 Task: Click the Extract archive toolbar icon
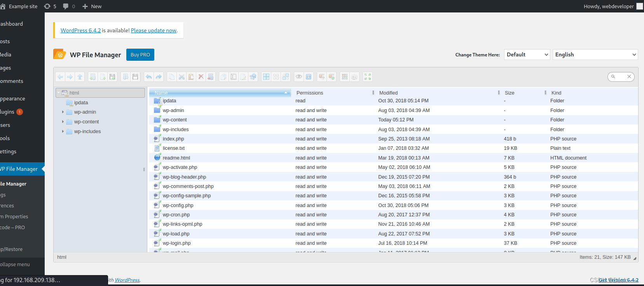(322, 77)
